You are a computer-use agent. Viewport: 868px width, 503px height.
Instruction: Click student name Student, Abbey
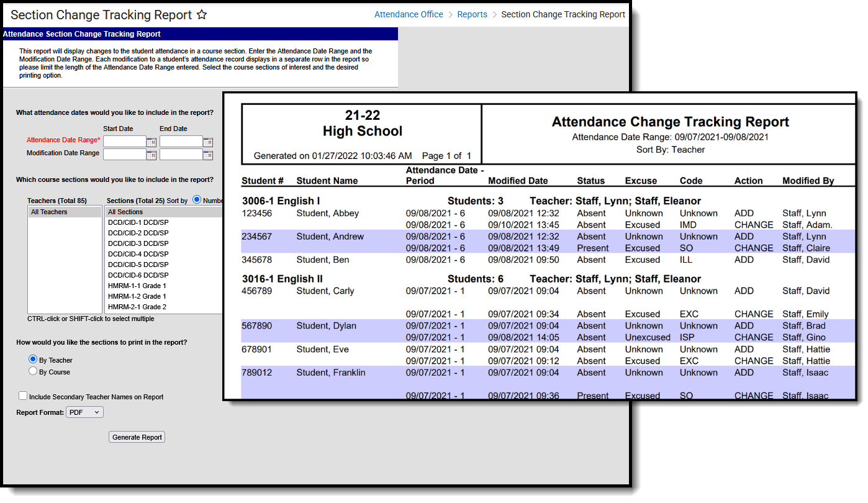(x=328, y=213)
